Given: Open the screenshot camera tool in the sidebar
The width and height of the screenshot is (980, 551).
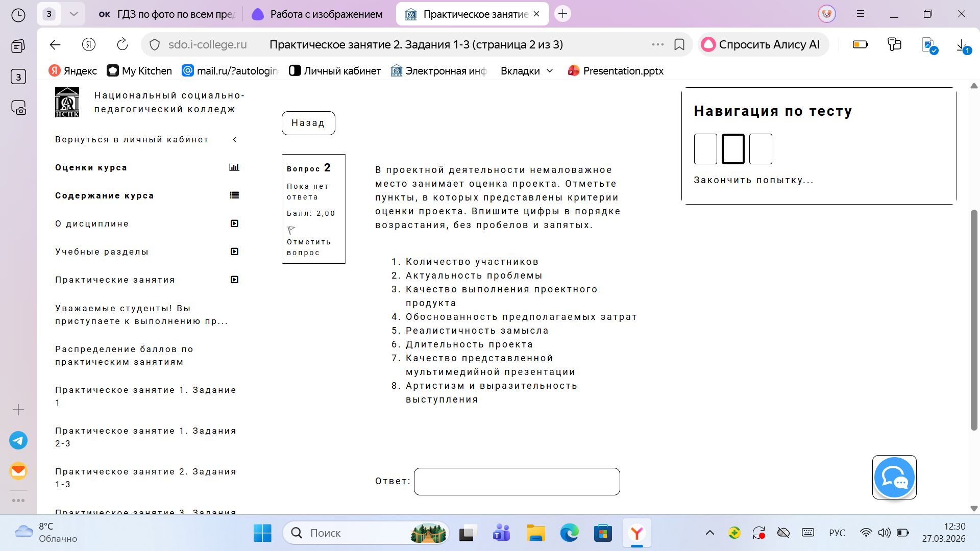Looking at the screenshot, I should [x=18, y=108].
